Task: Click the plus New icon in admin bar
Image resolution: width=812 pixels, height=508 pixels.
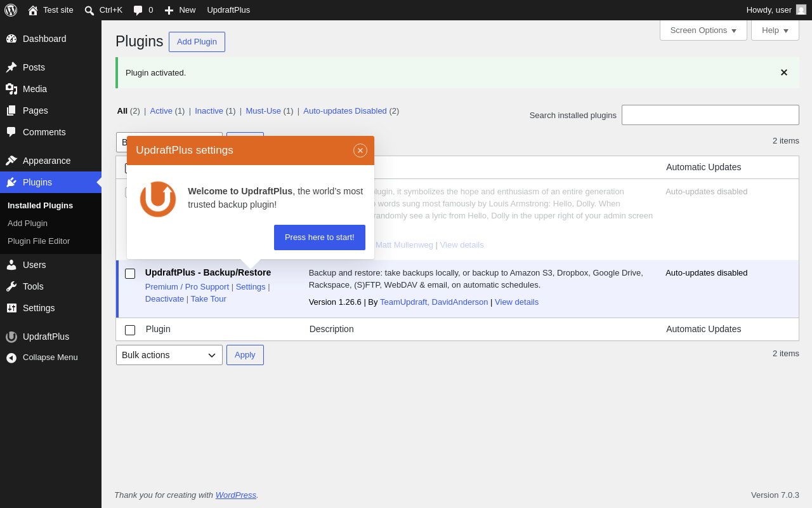Action: point(169,10)
